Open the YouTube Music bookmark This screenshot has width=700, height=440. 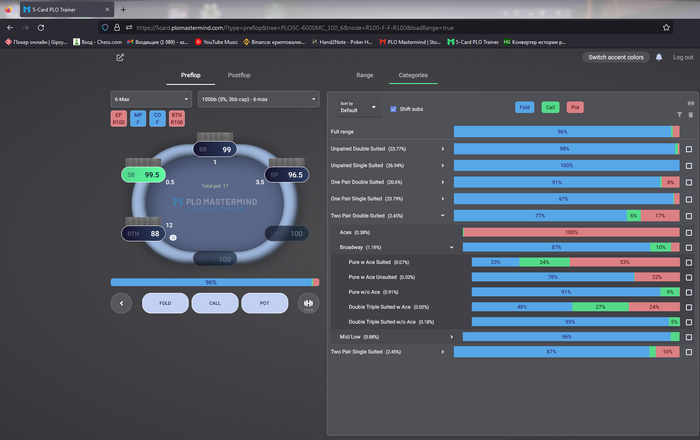pyautogui.click(x=217, y=42)
